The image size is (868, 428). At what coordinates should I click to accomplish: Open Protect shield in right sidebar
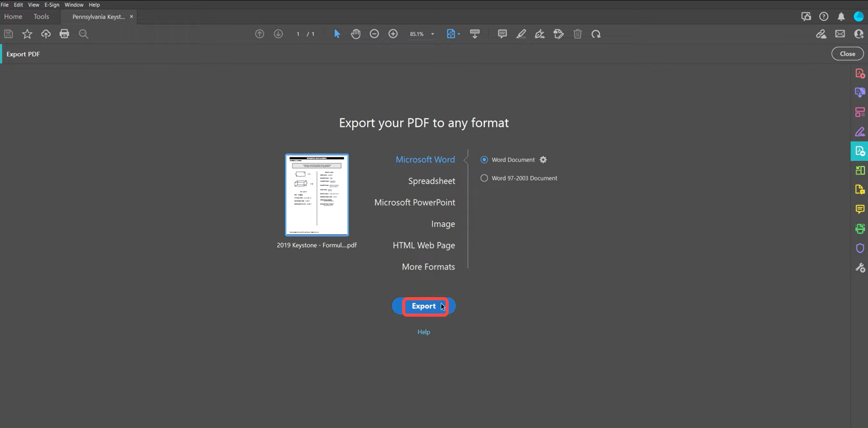click(x=860, y=248)
